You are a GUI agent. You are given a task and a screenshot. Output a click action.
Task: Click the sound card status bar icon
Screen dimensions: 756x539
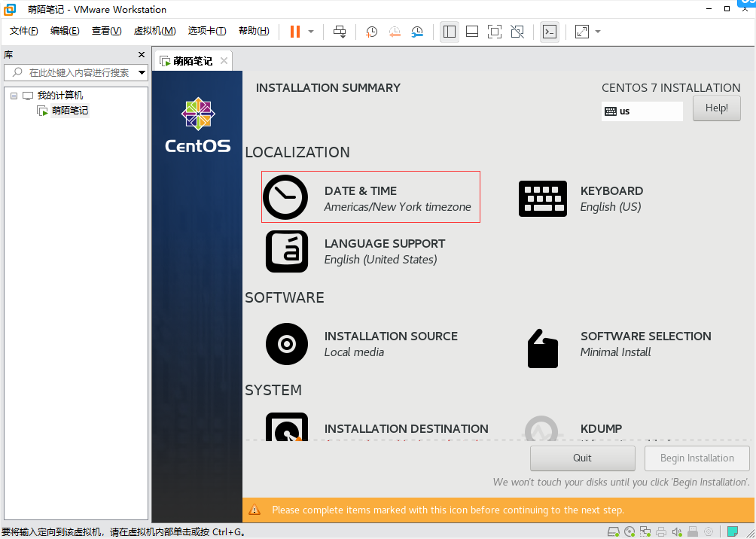pos(677,532)
